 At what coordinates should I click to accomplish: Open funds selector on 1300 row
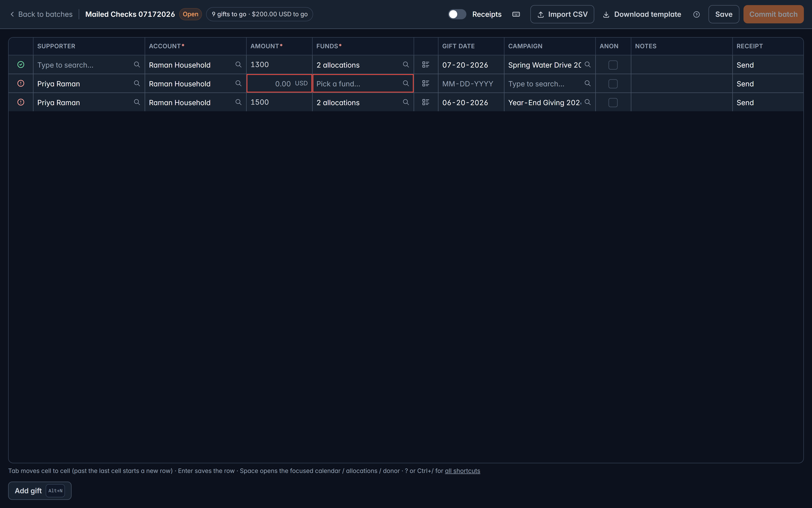pyautogui.click(x=363, y=65)
